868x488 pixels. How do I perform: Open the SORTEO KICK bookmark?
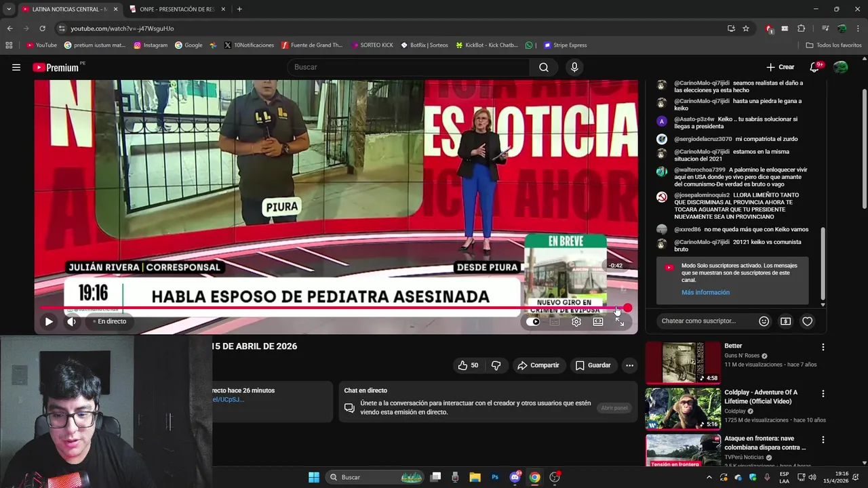(x=372, y=45)
